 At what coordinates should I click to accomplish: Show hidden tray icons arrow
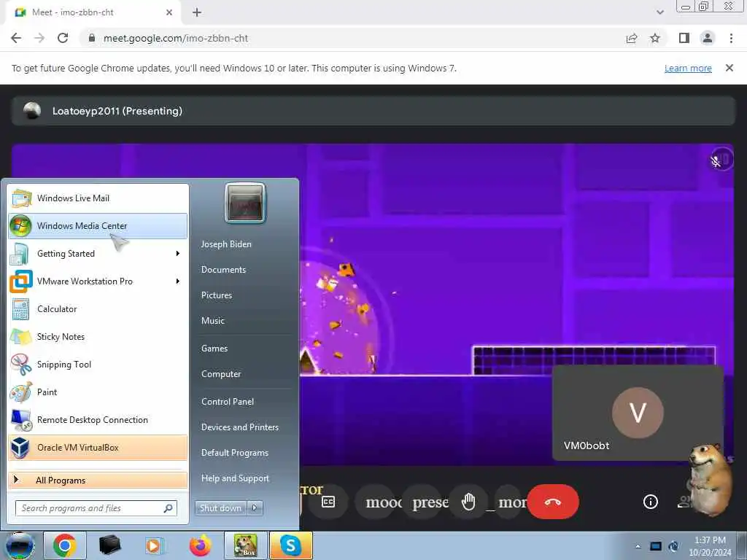coord(638,546)
